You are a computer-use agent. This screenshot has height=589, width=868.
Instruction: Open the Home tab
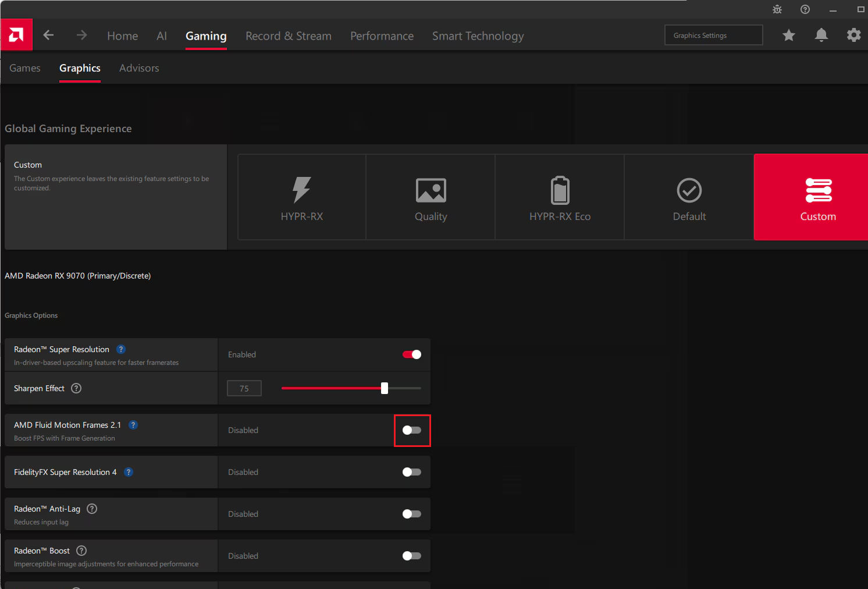(x=123, y=36)
